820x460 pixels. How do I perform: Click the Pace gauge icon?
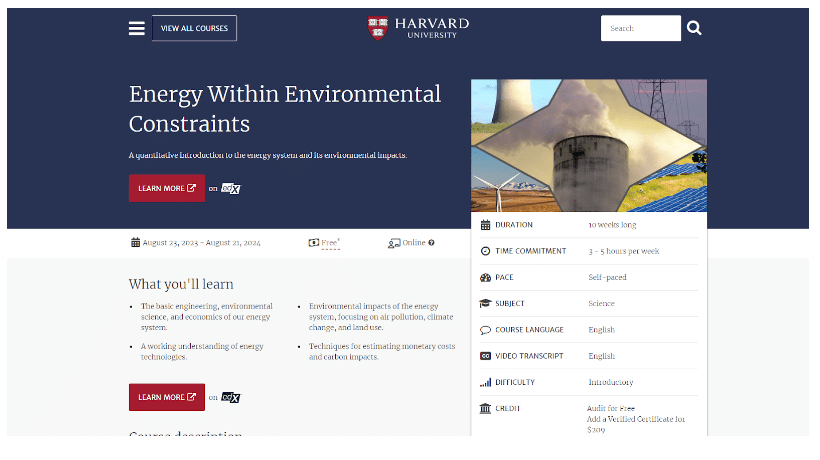(485, 278)
